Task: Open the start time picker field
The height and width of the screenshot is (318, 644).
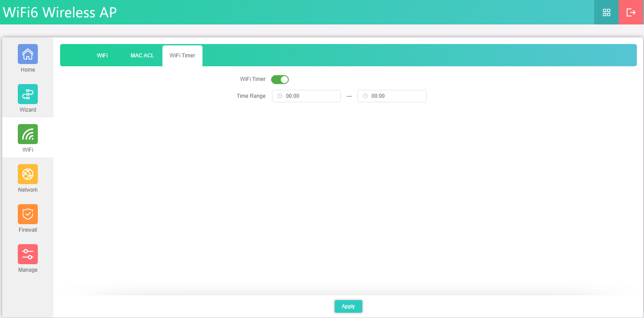Action: point(312,96)
